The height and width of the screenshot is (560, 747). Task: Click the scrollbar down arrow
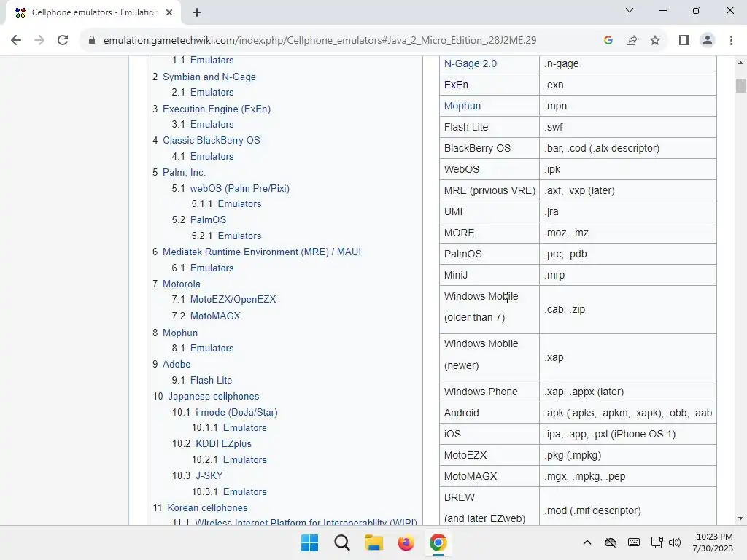pos(740,518)
